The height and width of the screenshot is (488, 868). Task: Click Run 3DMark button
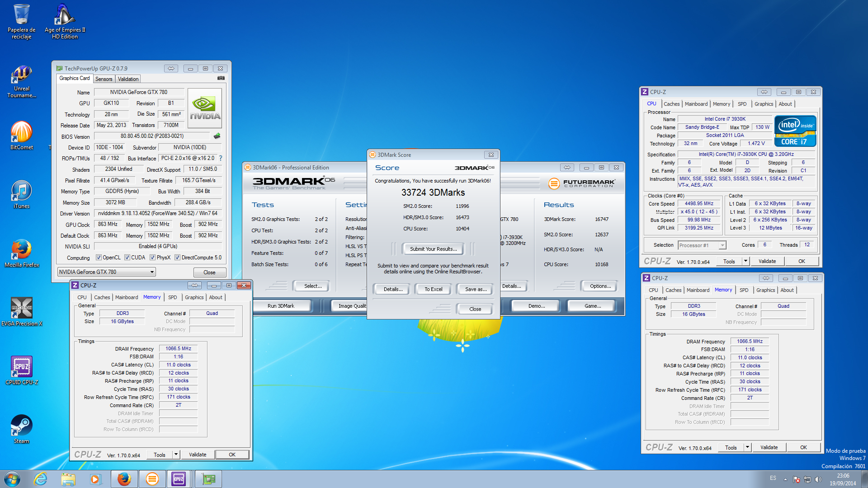point(281,306)
